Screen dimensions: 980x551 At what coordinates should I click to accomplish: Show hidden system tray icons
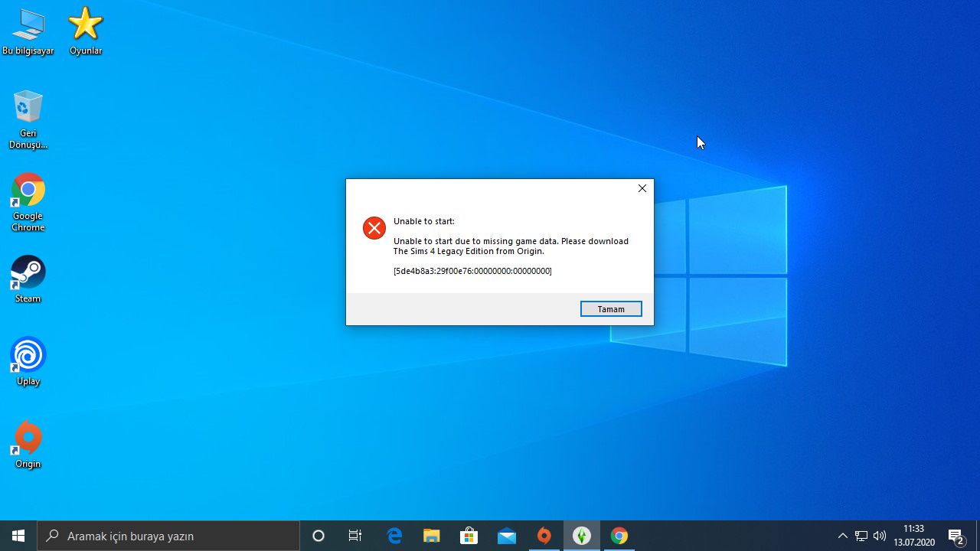(843, 536)
